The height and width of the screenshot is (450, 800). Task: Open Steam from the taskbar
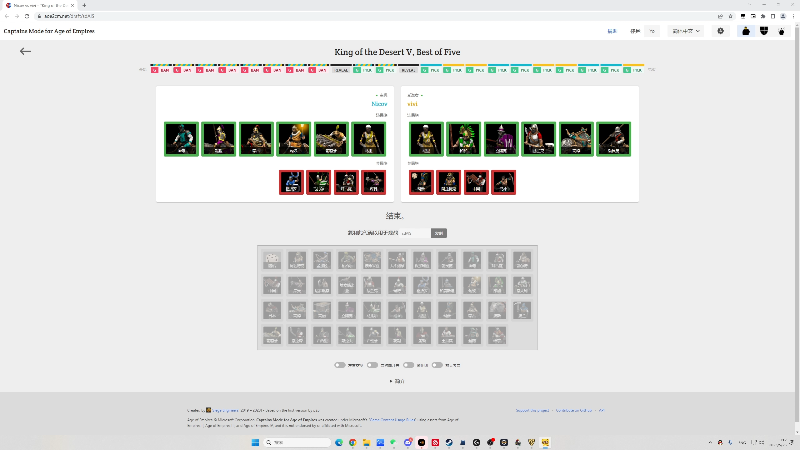(x=449, y=442)
